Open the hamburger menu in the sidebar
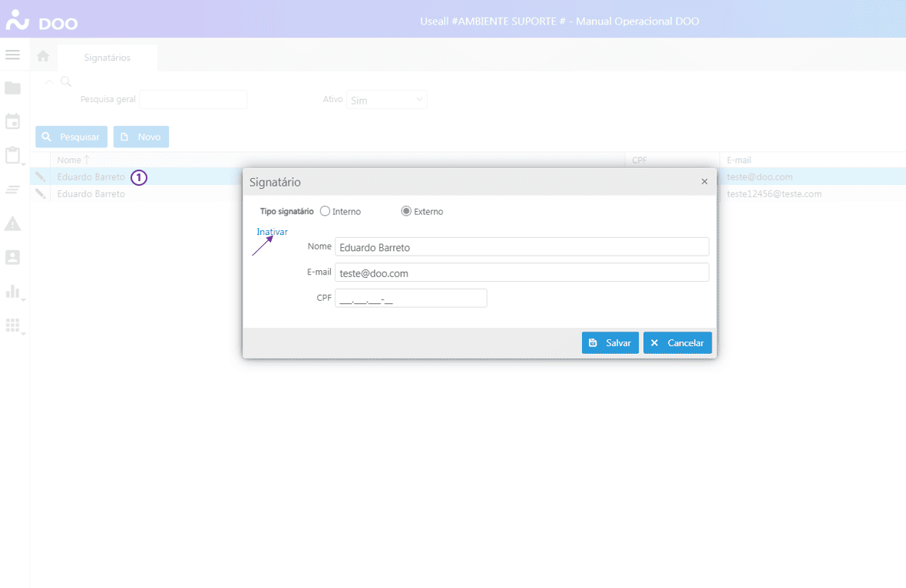 [x=12, y=55]
